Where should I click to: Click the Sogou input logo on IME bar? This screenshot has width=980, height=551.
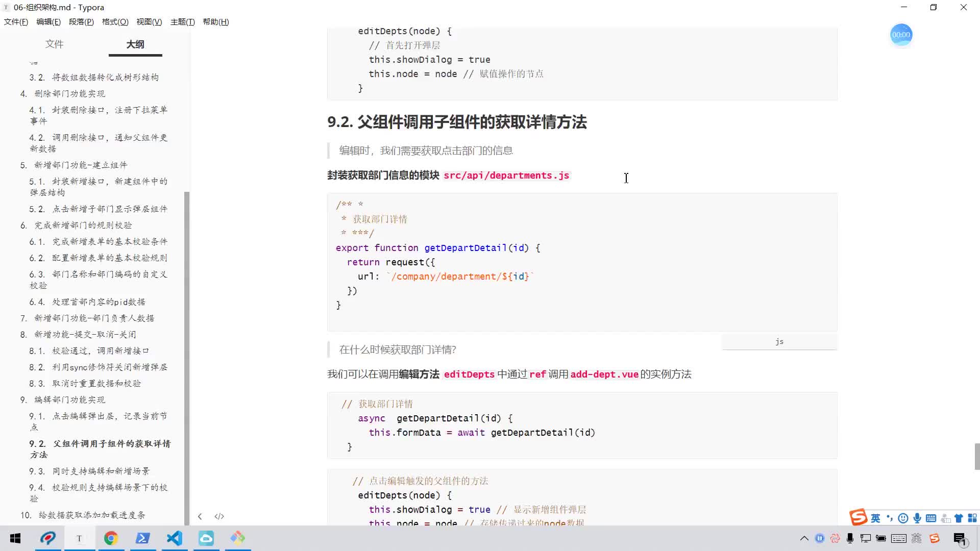[x=859, y=517]
